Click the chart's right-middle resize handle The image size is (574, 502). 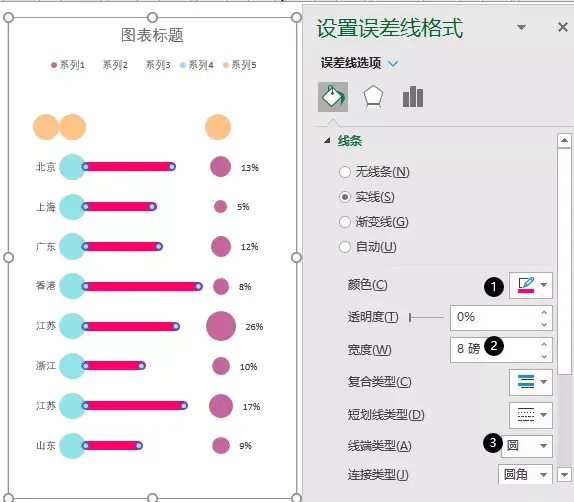coord(297,257)
